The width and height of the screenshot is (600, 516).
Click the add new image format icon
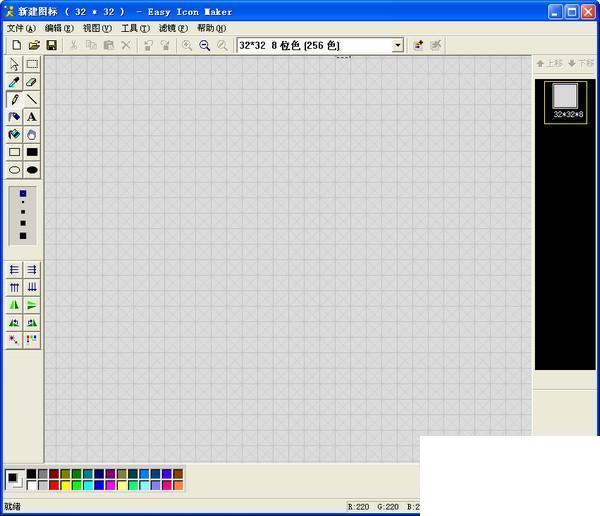[419, 45]
